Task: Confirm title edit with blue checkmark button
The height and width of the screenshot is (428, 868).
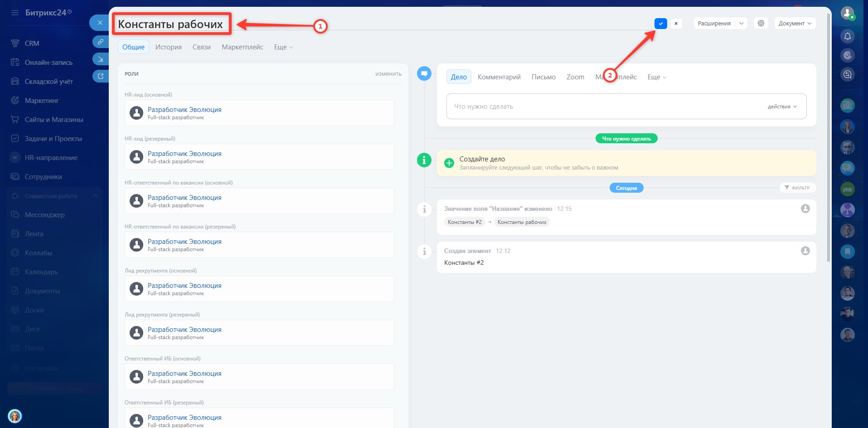Action: point(660,24)
